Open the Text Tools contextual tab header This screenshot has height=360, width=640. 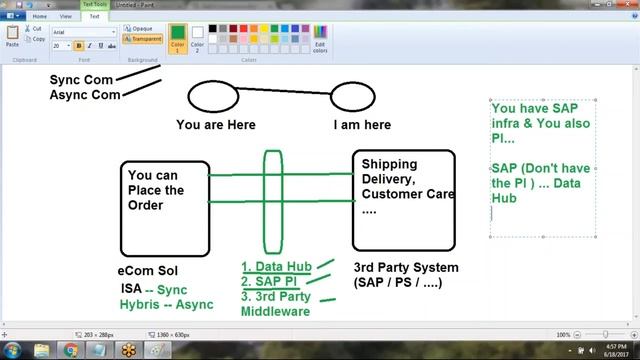pyautogui.click(x=94, y=4)
